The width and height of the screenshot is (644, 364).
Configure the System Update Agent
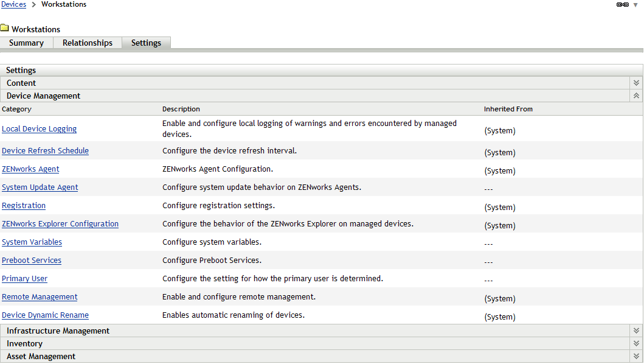(40, 187)
